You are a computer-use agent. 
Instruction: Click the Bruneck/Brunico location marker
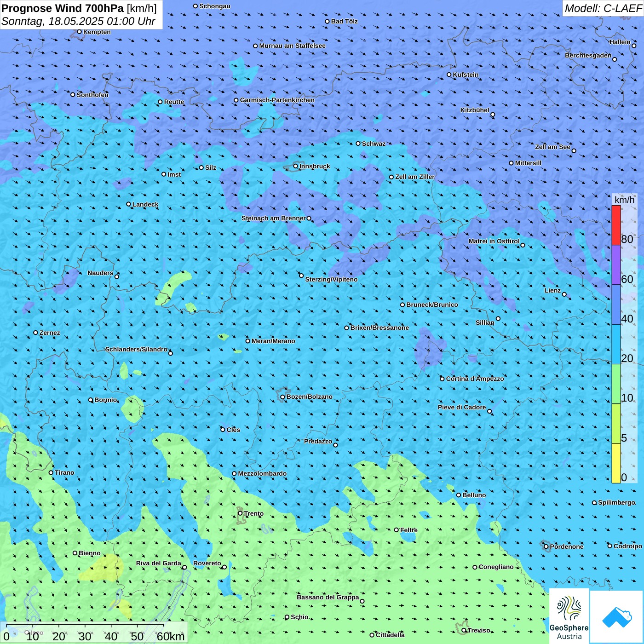click(402, 305)
